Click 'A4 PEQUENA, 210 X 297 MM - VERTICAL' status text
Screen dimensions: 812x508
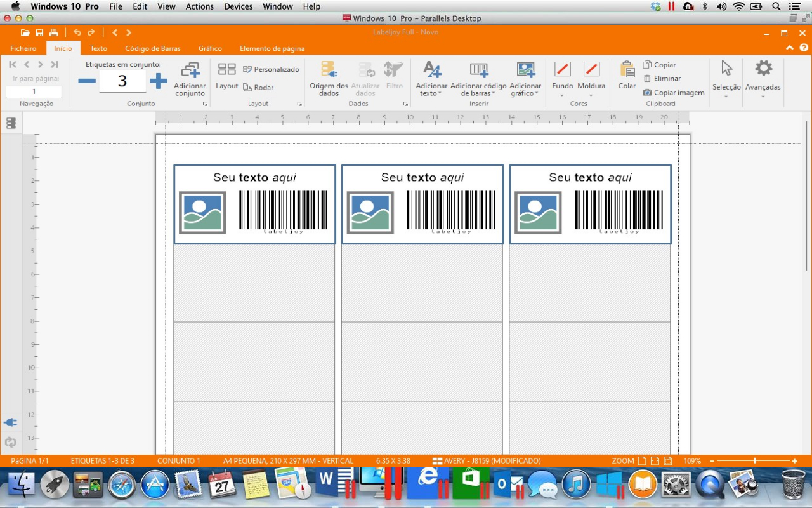click(288, 461)
